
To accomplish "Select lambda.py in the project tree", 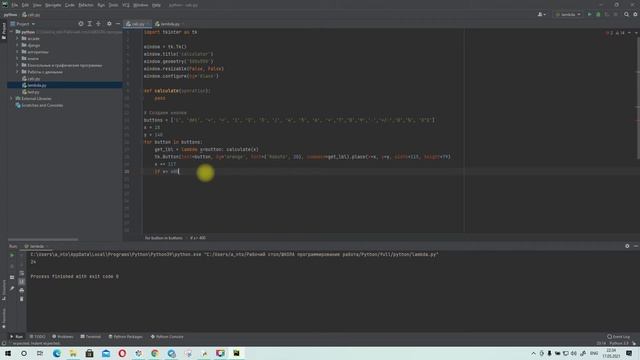I will pos(34,85).
